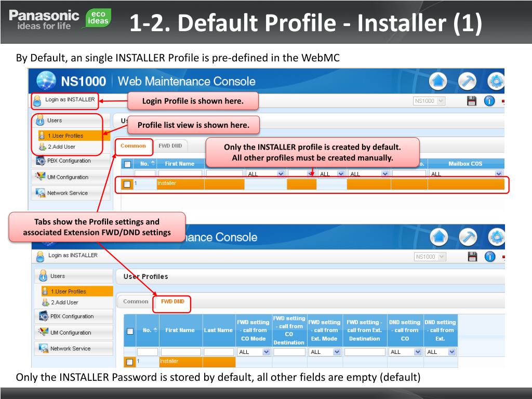532x399 pixels.
Task: Open DND call from CO ALL dropdown
Action: point(405,352)
